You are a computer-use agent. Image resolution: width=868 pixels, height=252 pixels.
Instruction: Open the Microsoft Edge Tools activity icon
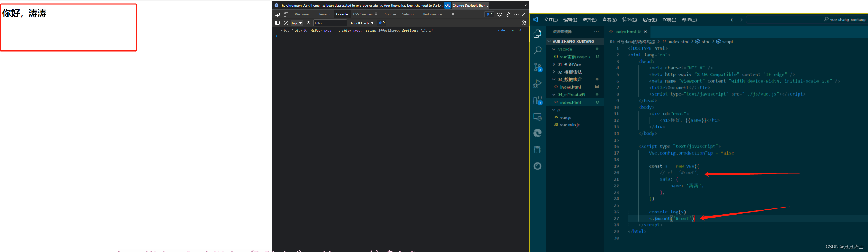pyautogui.click(x=538, y=133)
